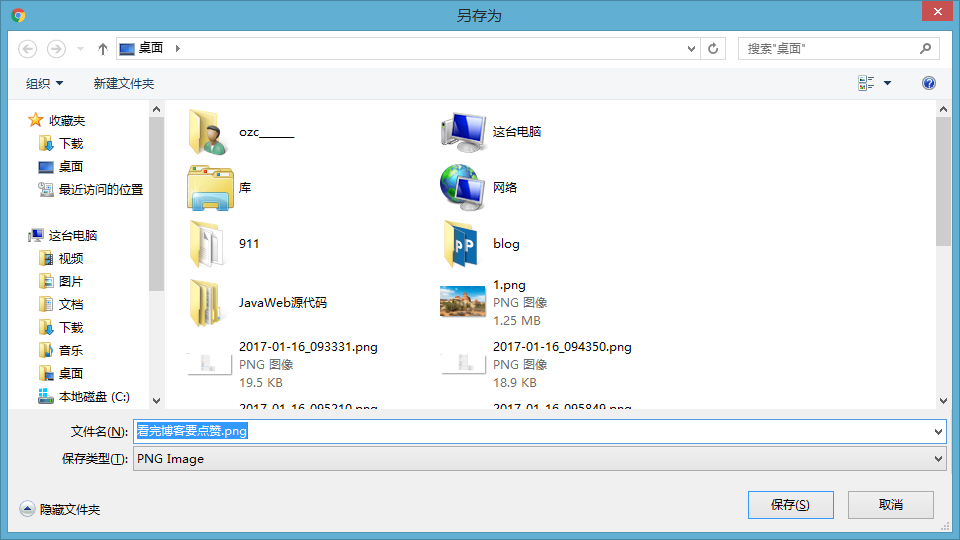
Task: Click the 保存(S) button
Action: pyautogui.click(x=790, y=504)
